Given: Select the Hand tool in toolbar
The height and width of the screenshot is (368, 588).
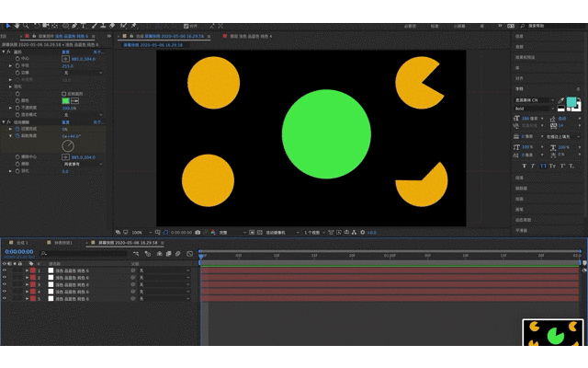Looking at the screenshot, I should coord(17,26).
